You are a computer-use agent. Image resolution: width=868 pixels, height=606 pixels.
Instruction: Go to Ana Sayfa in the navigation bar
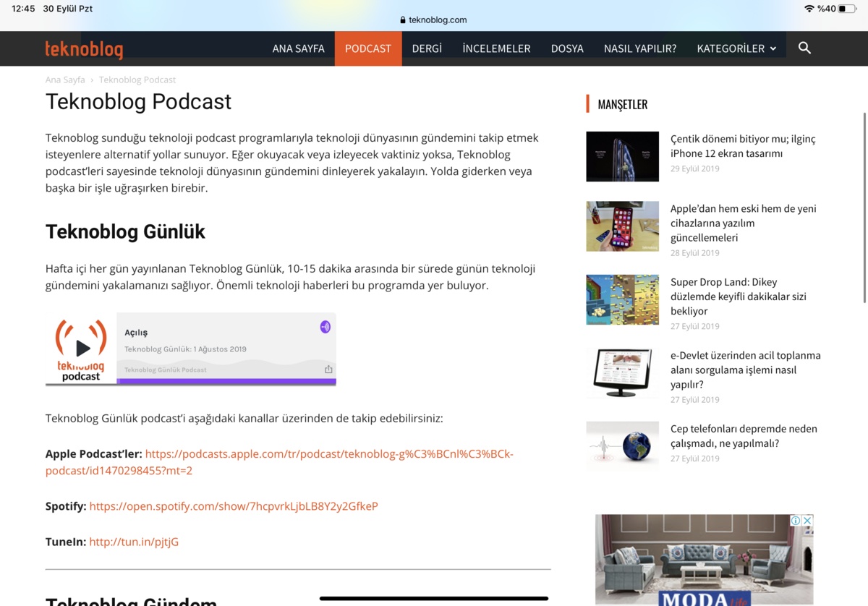299,48
